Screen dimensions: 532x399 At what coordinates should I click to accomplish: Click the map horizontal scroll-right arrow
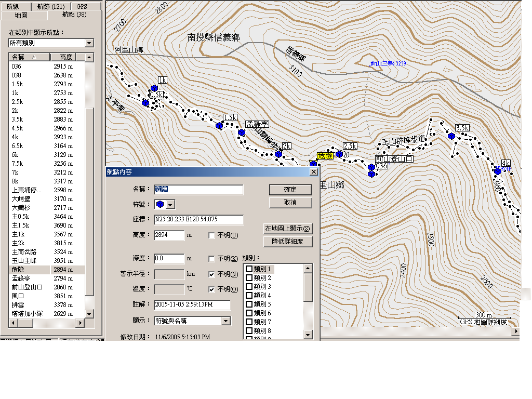coord(516,331)
